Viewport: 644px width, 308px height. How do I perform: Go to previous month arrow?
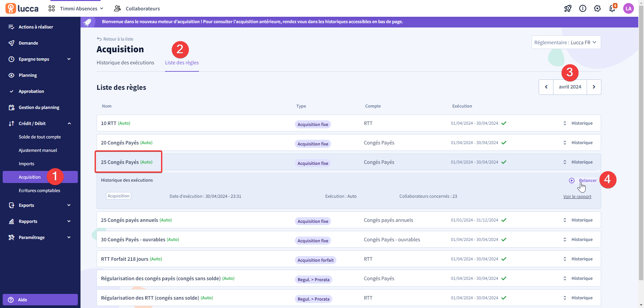pos(546,87)
